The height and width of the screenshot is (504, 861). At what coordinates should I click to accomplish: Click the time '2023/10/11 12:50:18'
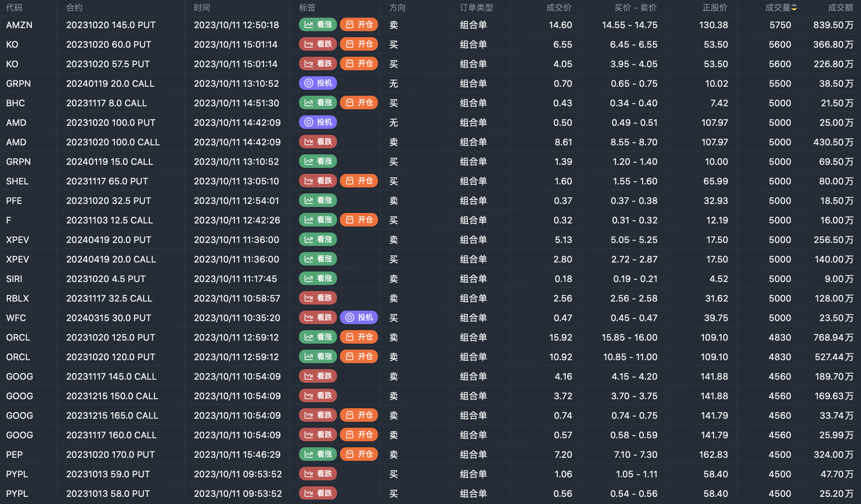point(236,25)
